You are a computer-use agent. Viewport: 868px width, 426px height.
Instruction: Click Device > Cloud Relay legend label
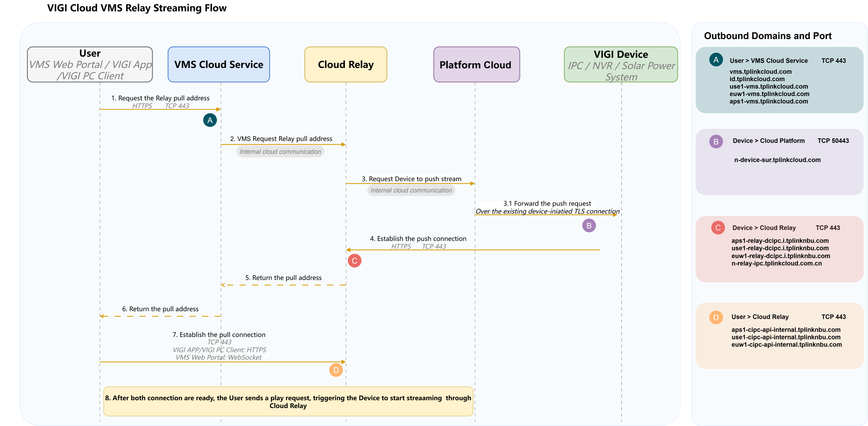(x=764, y=228)
